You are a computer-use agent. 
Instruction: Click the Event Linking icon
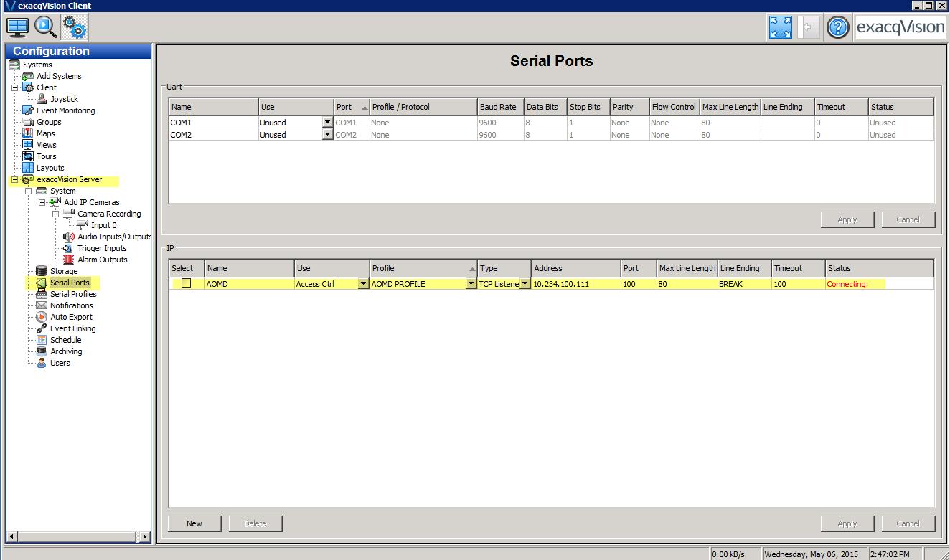[x=42, y=328]
